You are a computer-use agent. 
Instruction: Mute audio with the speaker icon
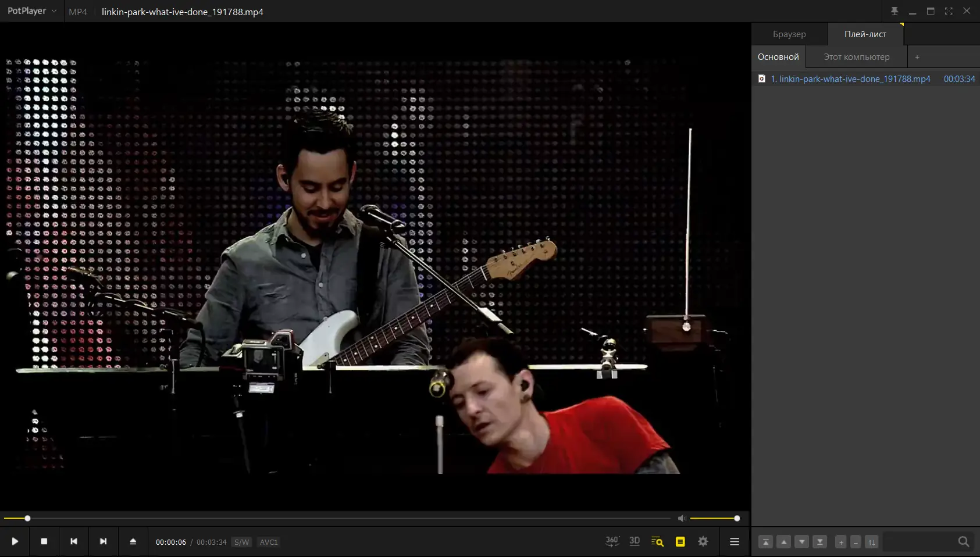[x=682, y=518]
